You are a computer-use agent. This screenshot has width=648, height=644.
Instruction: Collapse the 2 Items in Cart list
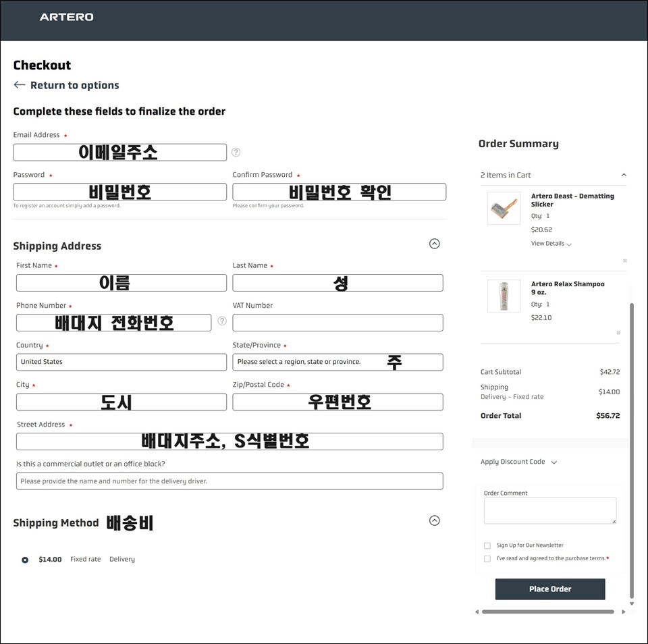(624, 175)
